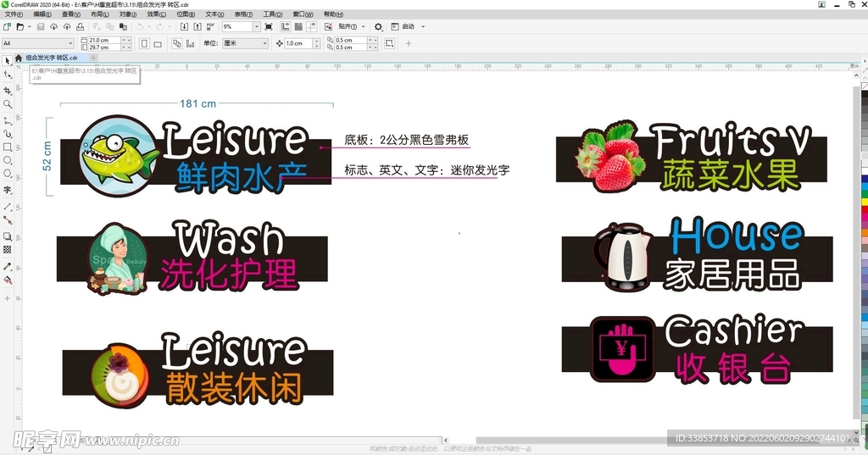Open the zoom level 9% dropdown

(x=257, y=27)
